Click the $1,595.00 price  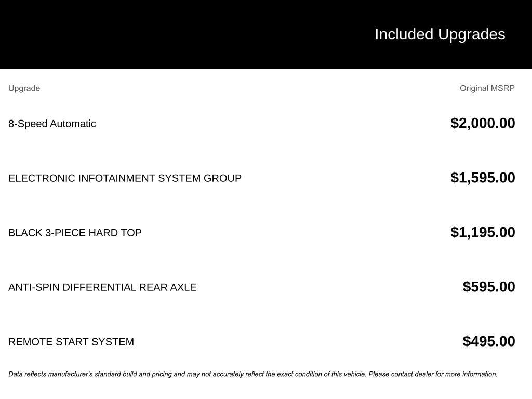coord(483,178)
